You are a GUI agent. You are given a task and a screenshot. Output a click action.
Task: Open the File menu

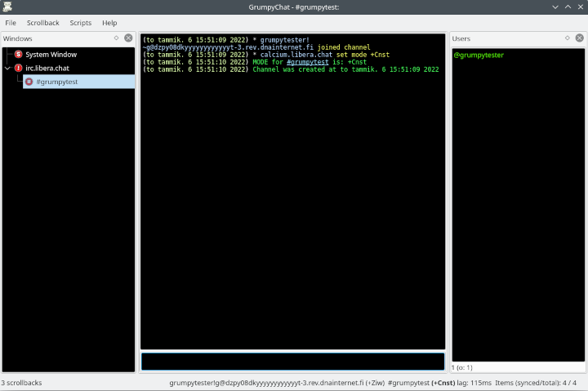coord(11,23)
